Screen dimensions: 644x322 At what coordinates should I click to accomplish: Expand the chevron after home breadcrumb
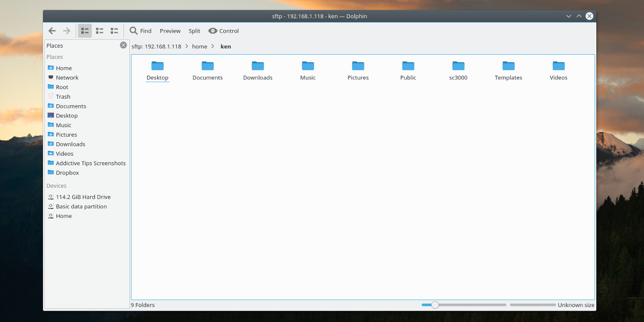coord(213,47)
